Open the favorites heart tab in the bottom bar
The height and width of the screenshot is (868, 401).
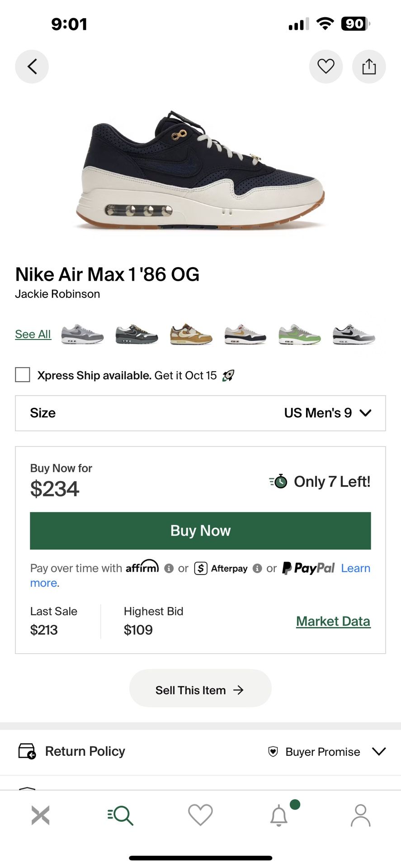pos(200,815)
